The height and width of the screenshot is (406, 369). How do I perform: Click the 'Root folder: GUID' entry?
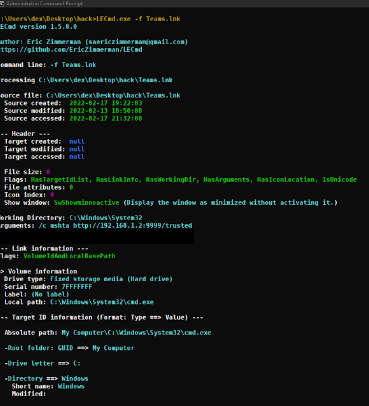(x=39, y=348)
